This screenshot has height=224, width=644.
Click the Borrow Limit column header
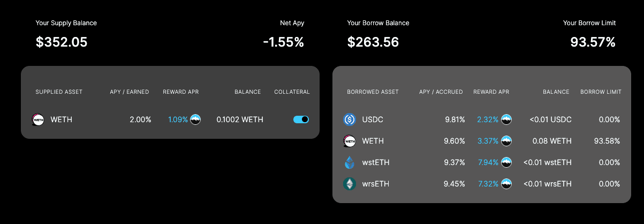(601, 92)
